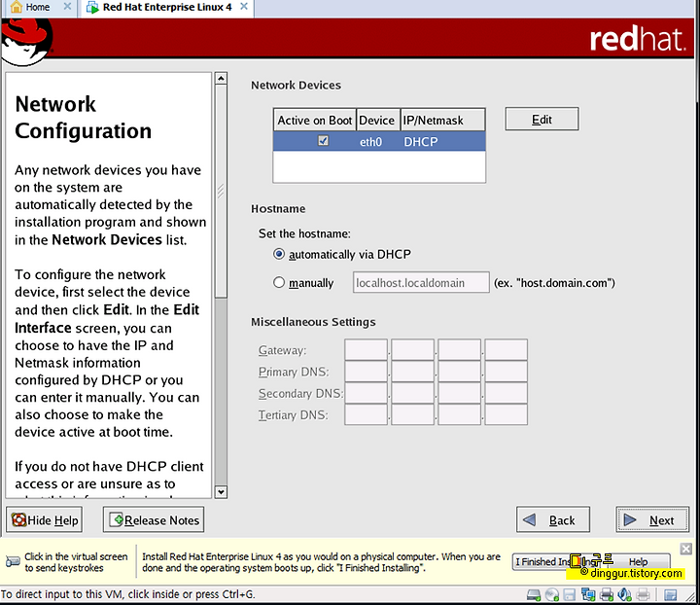Viewport: 700px width, 605px height.
Task: Click the active printer status icon
Action: tap(607, 594)
